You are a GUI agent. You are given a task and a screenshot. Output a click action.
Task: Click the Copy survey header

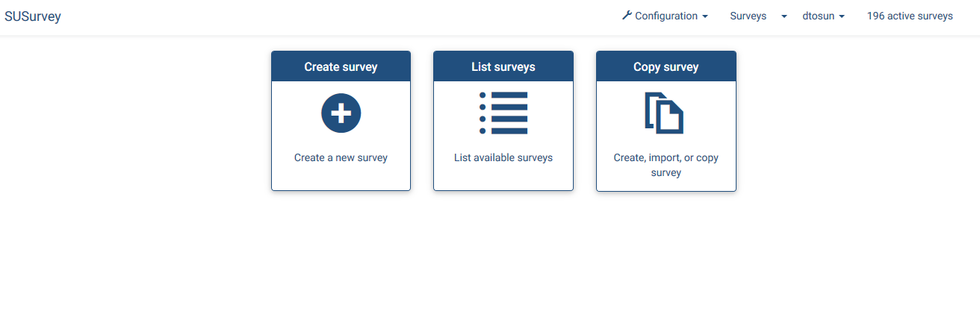666,67
